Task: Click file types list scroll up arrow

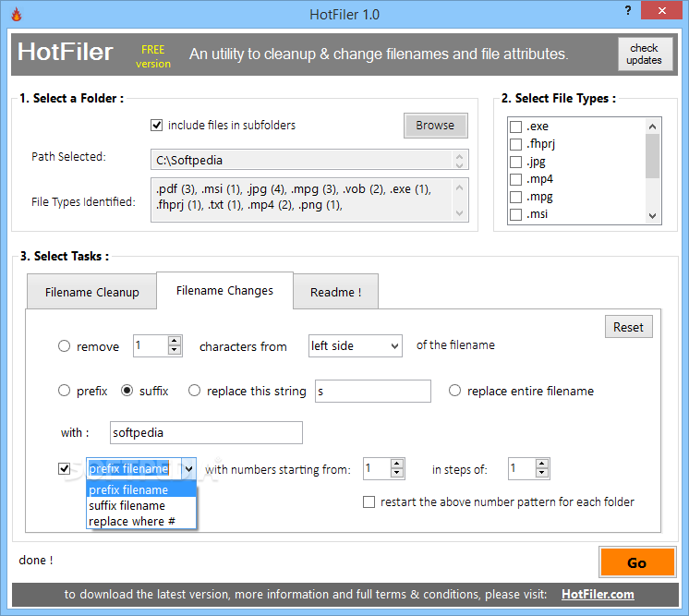Action: 653,127
